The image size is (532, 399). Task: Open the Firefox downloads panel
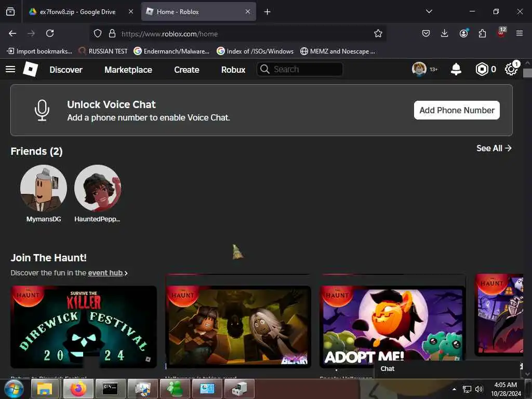(445, 33)
